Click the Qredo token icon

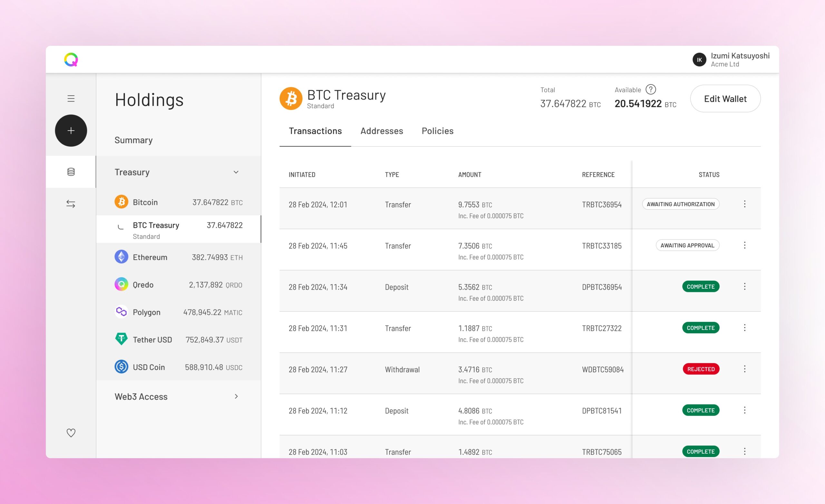pyautogui.click(x=121, y=284)
